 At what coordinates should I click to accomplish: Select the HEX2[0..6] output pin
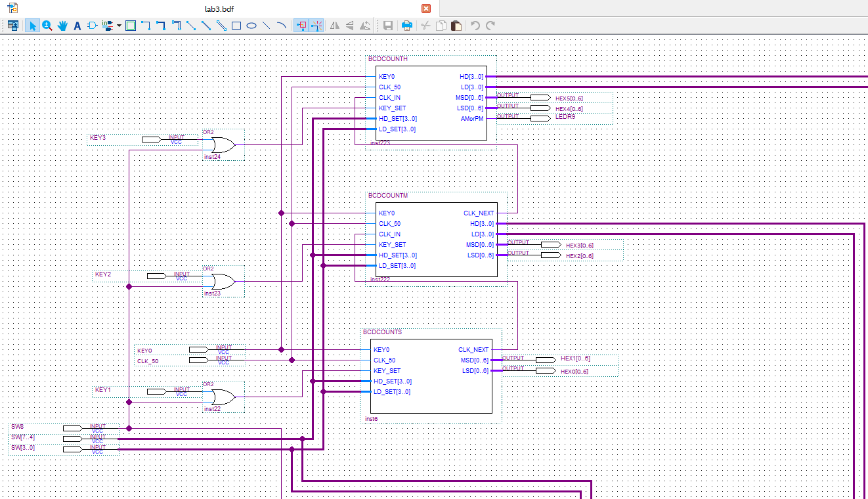pos(565,255)
